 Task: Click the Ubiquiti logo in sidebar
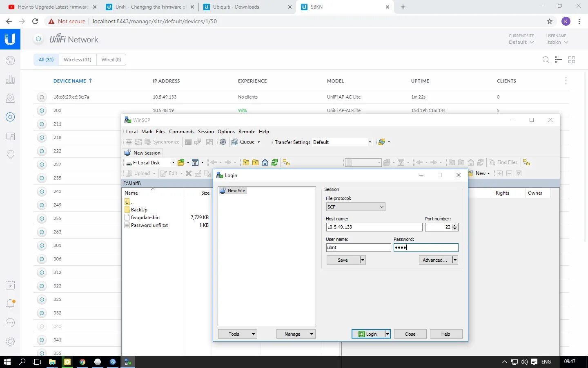(10, 39)
